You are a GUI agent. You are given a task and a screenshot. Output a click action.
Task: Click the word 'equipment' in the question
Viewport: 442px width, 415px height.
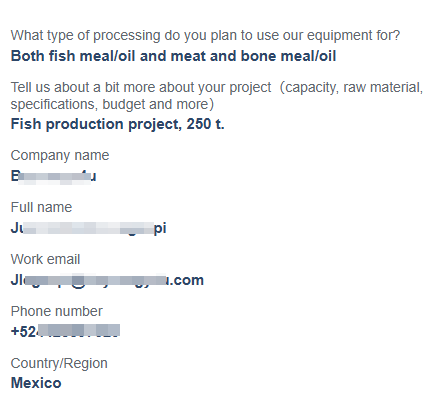pyautogui.click(x=339, y=36)
